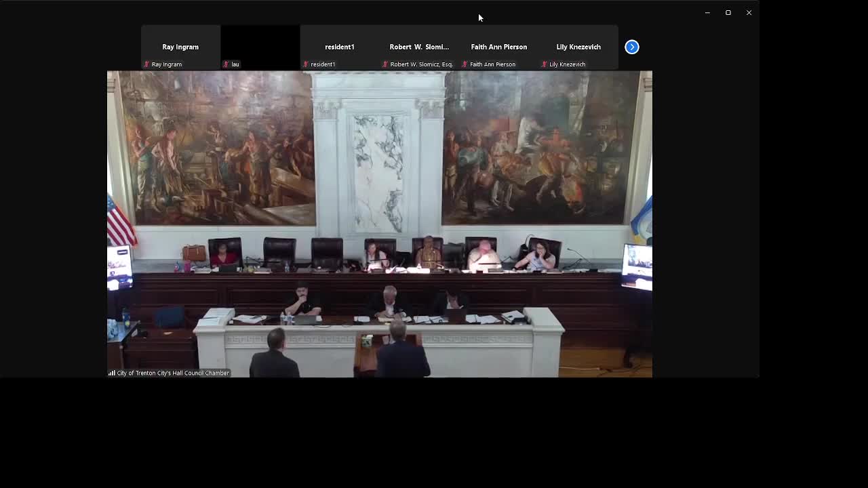Click the small 'Faith Ann Pierson' name label

click(492, 64)
